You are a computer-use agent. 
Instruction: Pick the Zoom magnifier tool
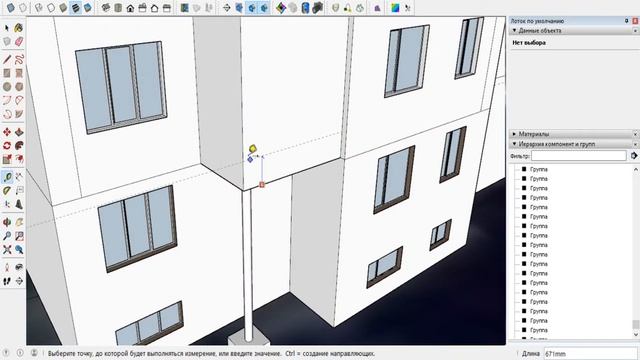coord(7,236)
